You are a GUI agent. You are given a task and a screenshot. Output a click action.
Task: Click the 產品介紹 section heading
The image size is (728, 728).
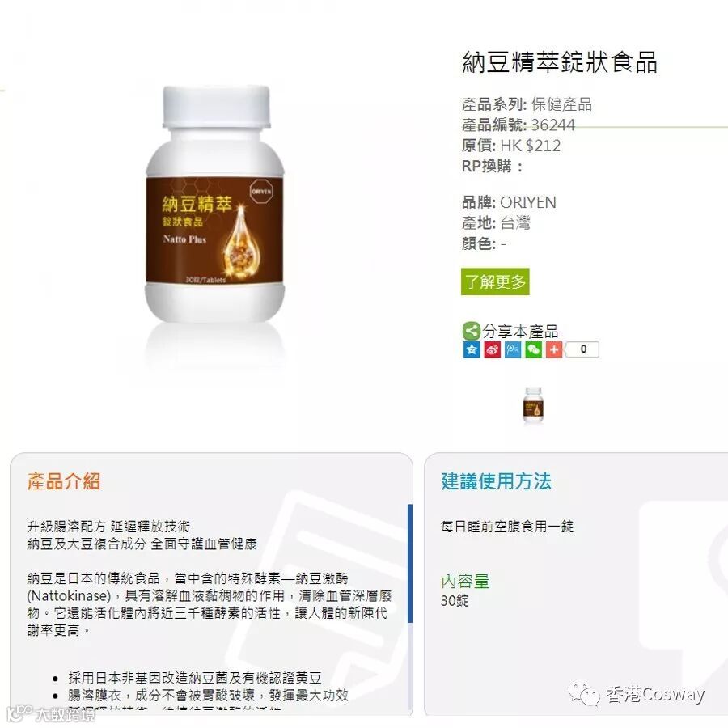point(64,481)
